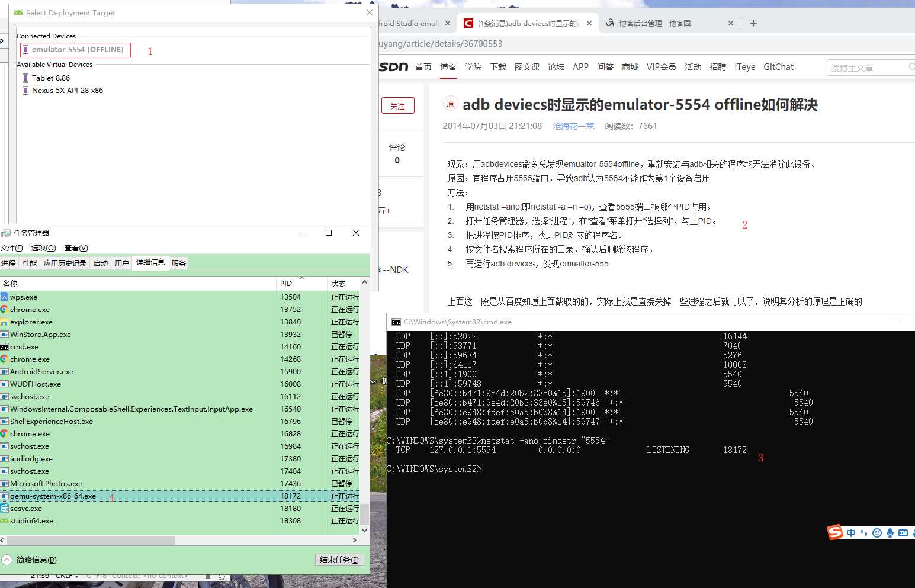Open the 选项(O) menu in Task Manager
The height and width of the screenshot is (588, 915).
[43, 248]
